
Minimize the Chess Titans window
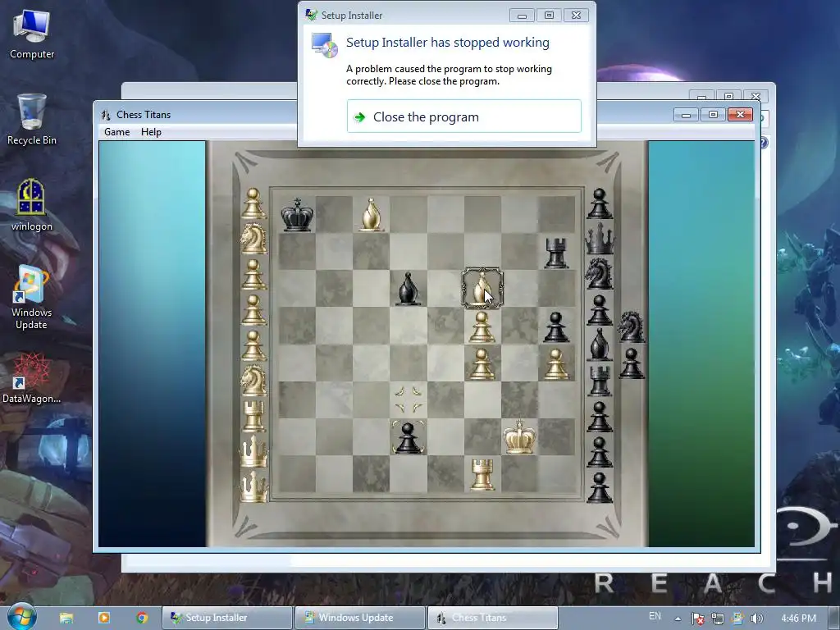point(686,115)
